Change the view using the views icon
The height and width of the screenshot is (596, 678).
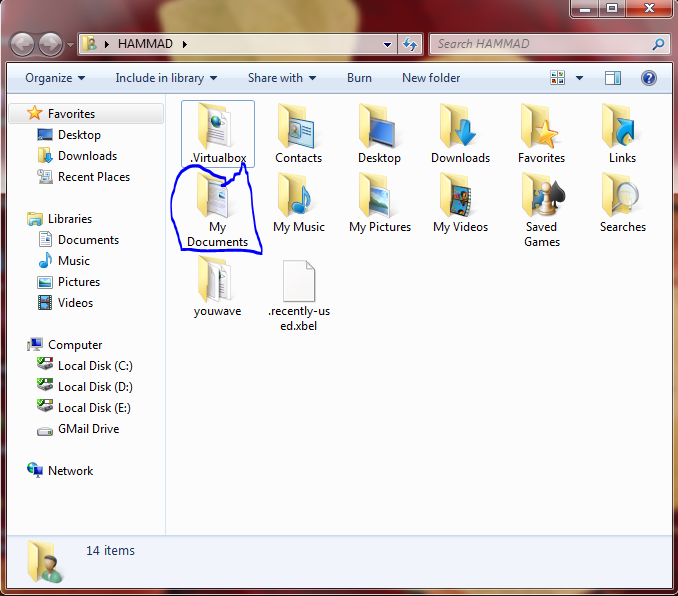(x=557, y=78)
